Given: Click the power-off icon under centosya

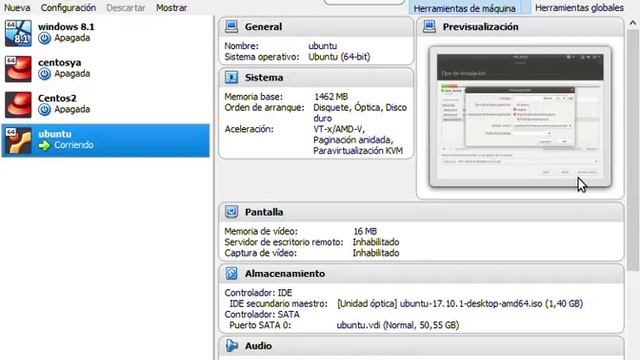Looking at the screenshot, I should point(44,74).
